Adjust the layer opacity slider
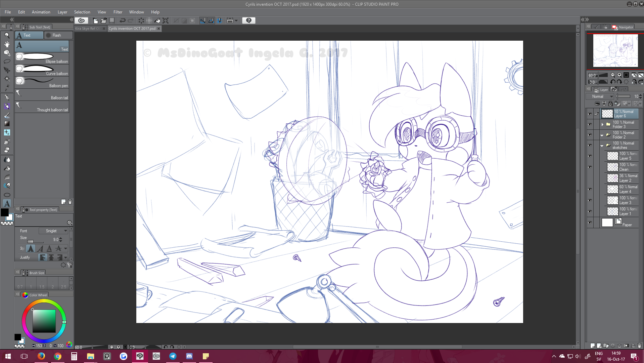Screen dimensions: 644x363 [x=624, y=96]
